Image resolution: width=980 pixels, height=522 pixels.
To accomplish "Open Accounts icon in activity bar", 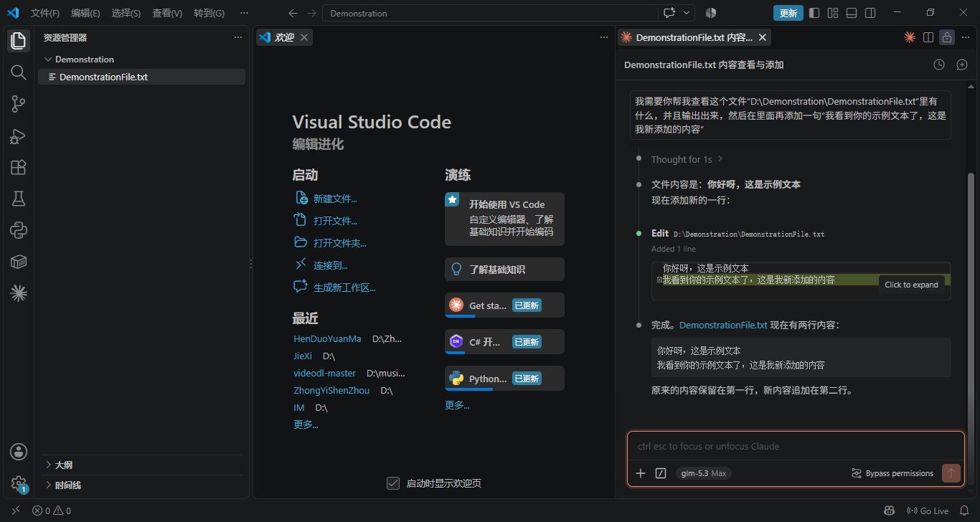I will tap(19, 452).
